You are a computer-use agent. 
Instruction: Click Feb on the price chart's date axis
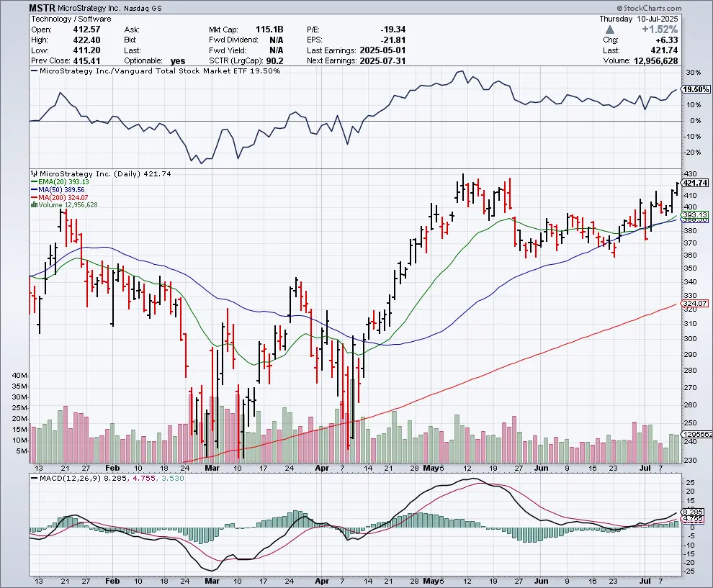coord(112,468)
